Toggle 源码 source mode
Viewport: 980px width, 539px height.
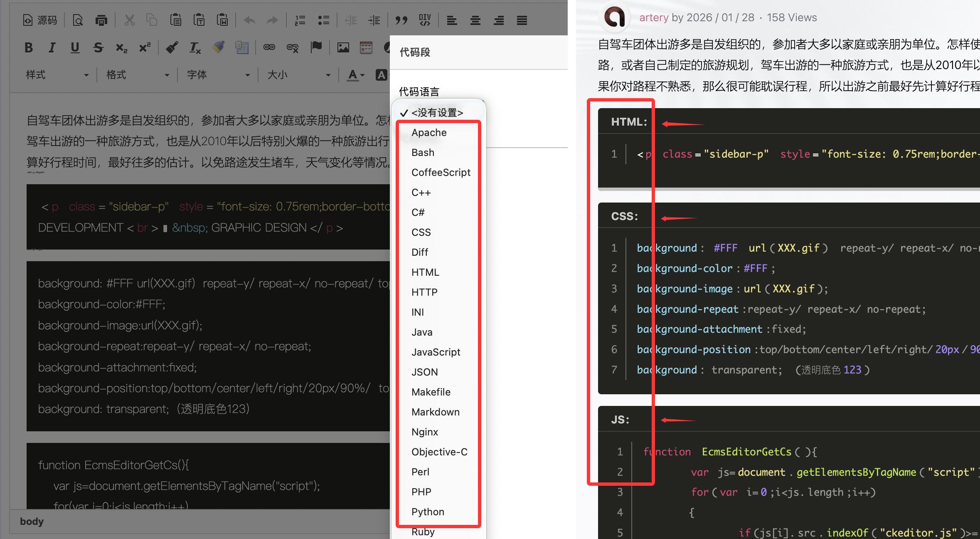tap(40, 20)
